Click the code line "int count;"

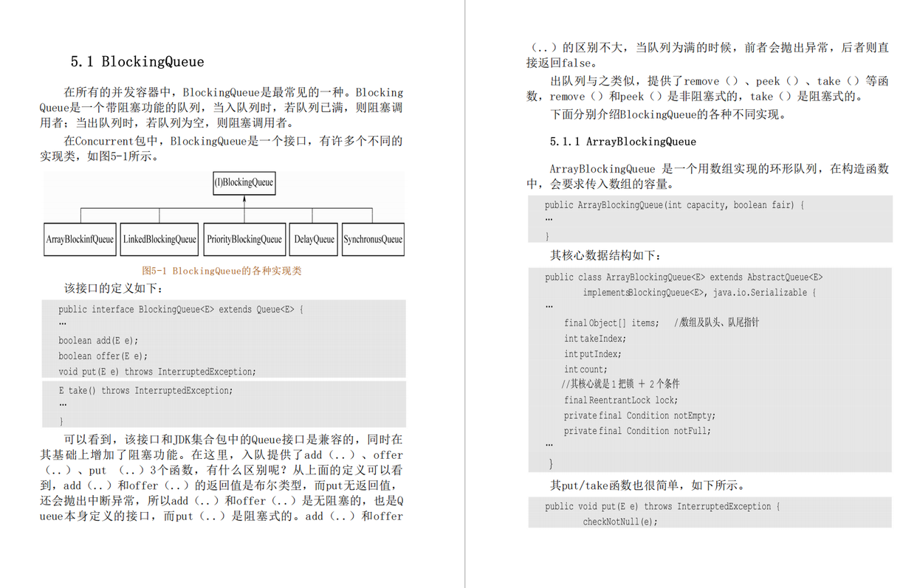click(585, 370)
